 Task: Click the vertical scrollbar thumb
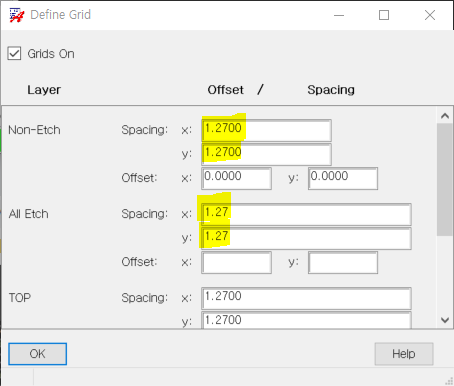pyautogui.click(x=445, y=179)
